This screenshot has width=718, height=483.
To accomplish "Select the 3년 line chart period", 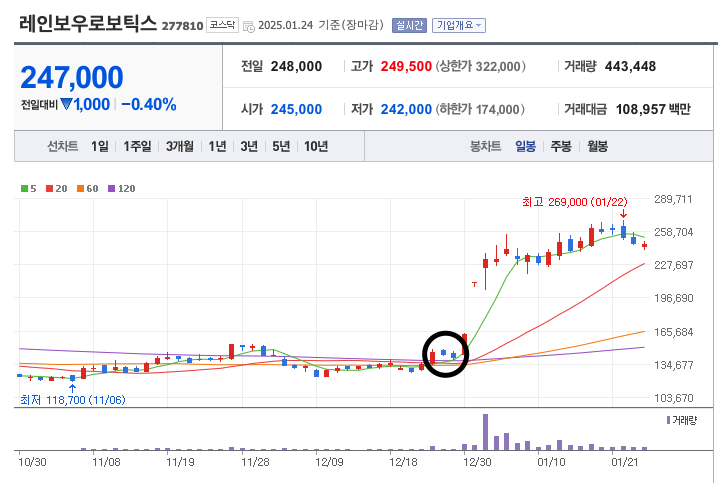I will (249, 147).
